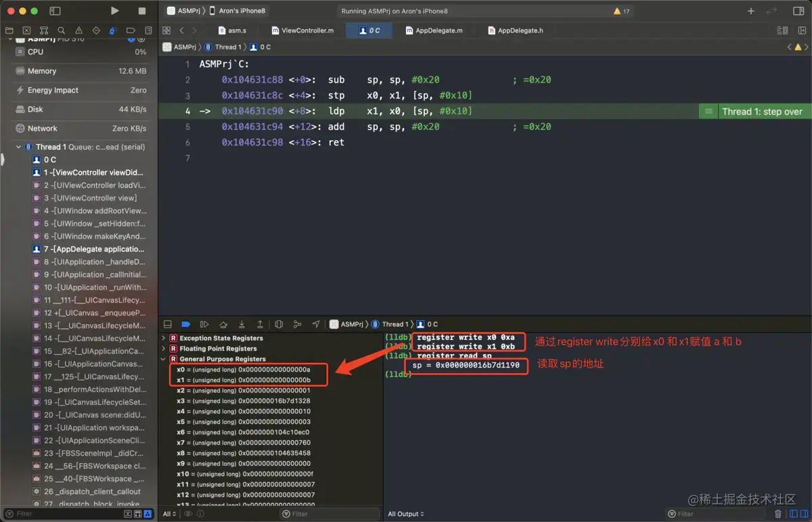Open the All variables scope dropdown

(x=169, y=514)
